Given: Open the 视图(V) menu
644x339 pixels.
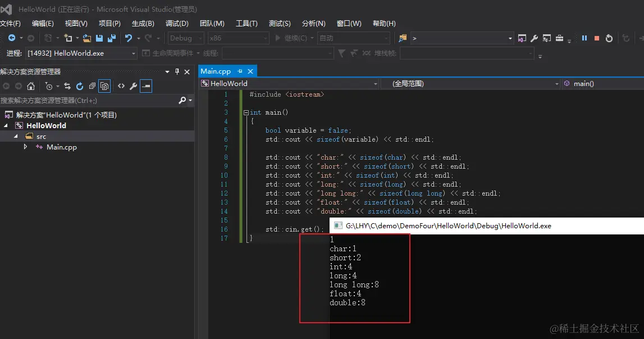Looking at the screenshot, I should tap(76, 24).
